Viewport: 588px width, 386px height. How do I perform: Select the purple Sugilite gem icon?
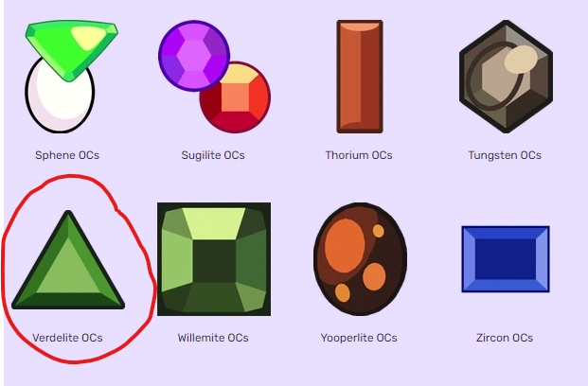(x=194, y=56)
